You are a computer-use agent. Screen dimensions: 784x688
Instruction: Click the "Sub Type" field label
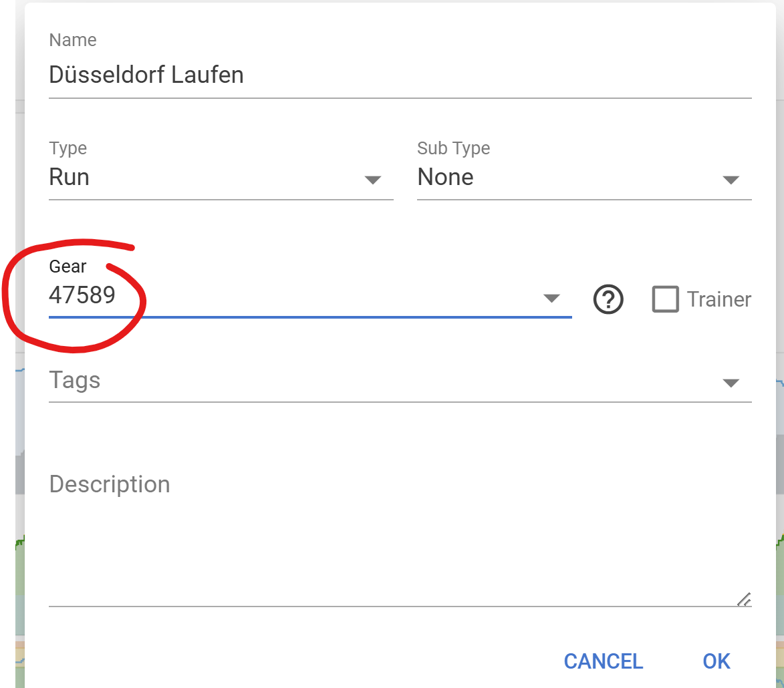coord(453,148)
